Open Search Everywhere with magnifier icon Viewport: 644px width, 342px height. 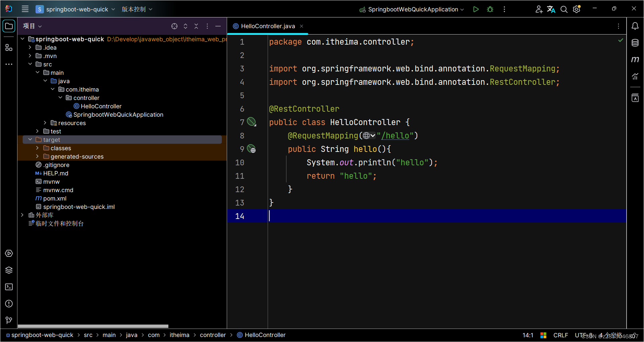tap(564, 9)
